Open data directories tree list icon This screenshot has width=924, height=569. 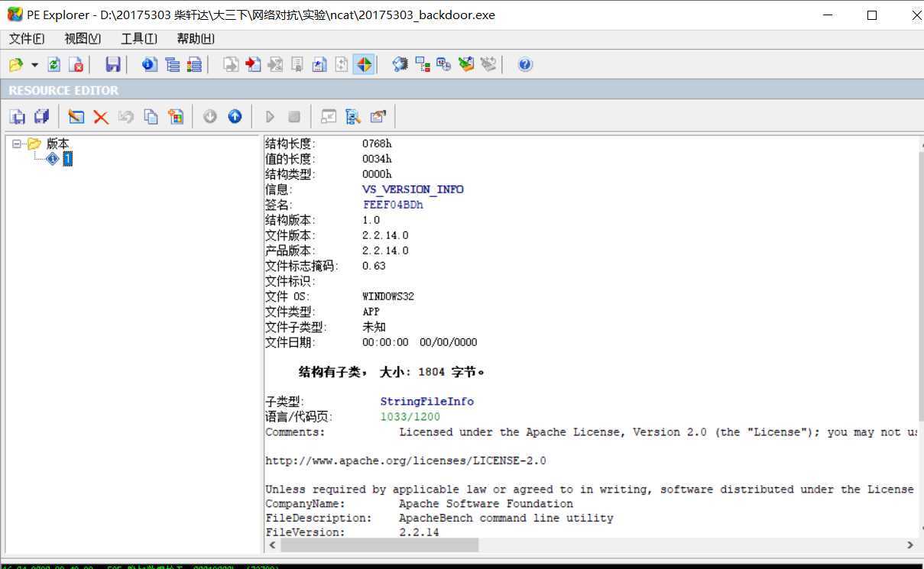click(x=173, y=65)
